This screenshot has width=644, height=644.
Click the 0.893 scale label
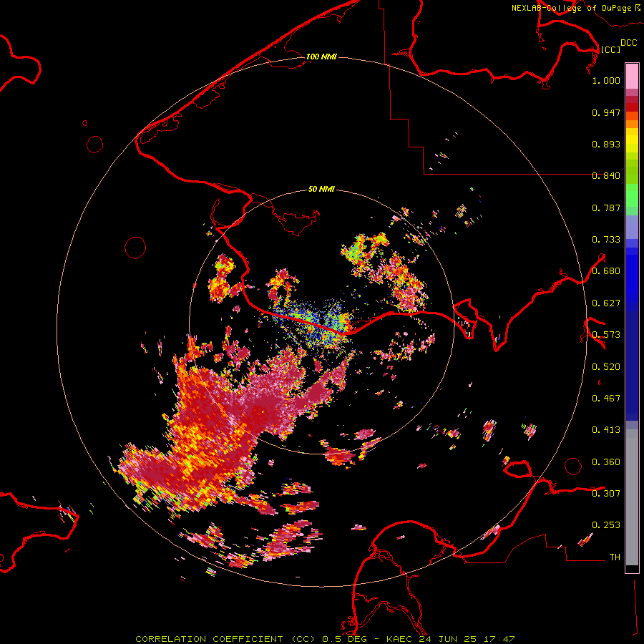(x=606, y=144)
